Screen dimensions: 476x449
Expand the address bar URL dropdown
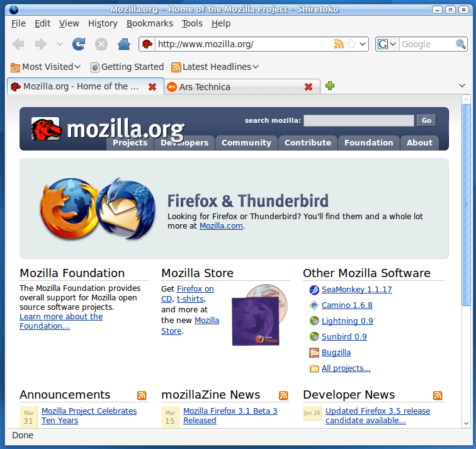point(363,44)
